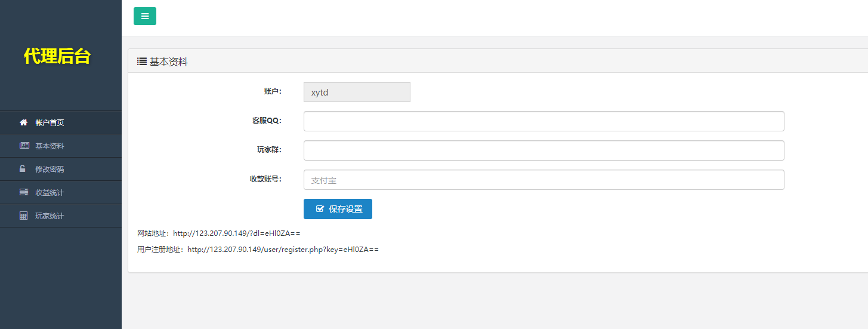The image size is (868, 329).
Task: Click the unlock icon beside 修改密码
Action: tap(23, 169)
